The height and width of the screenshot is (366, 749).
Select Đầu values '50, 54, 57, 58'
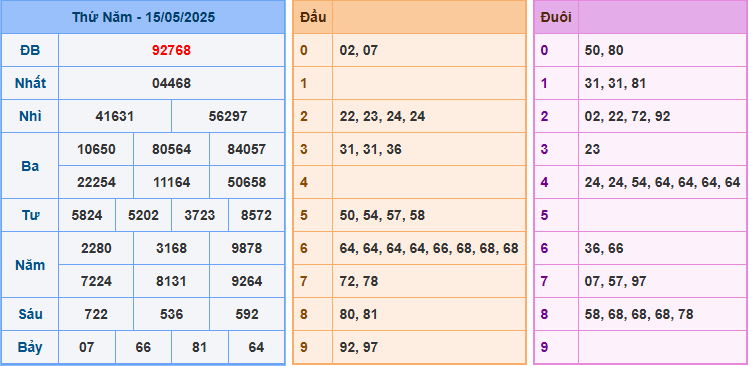383,215
